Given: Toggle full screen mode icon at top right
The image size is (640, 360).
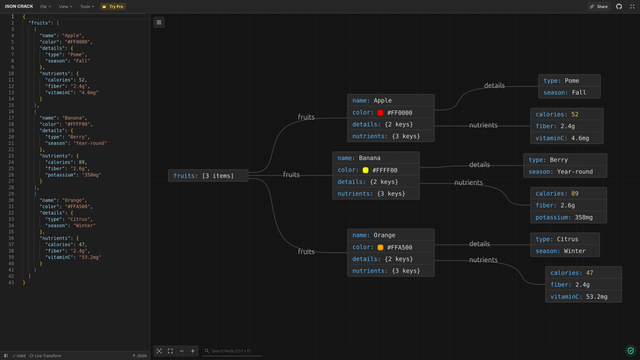Looking at the screenshot, I should [632, 7].
